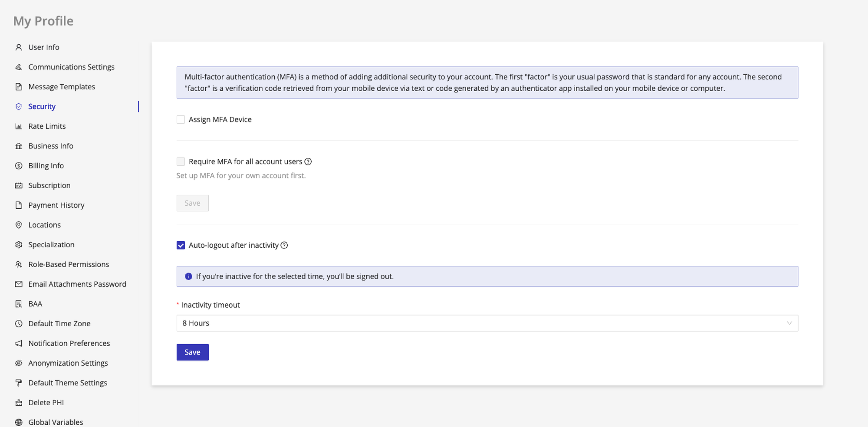Select the BAA menu entry
This screenshot has width=868, height=427.
pyautogui.click(x=35, y=304)
